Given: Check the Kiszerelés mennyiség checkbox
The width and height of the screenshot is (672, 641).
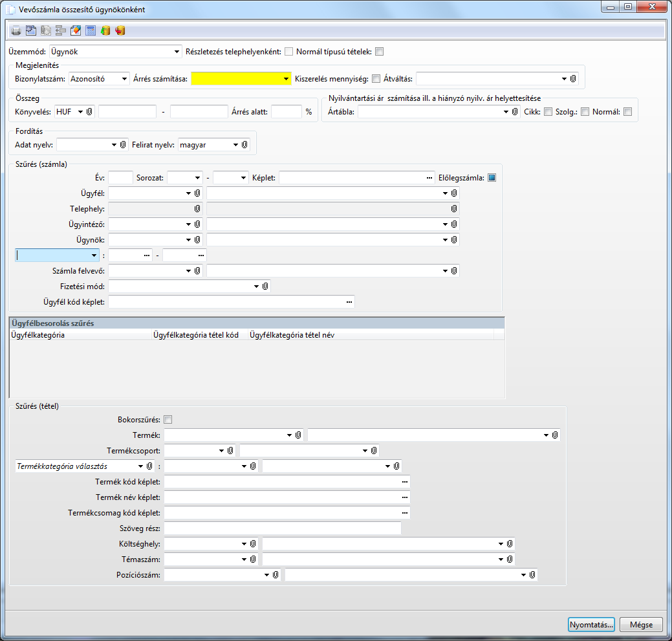Looking at the screenshot, I should point(376,79).
